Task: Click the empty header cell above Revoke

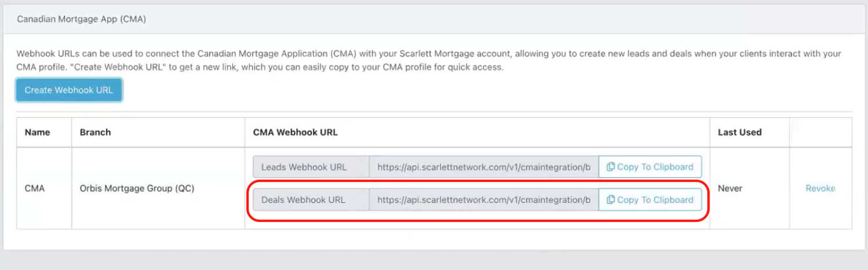Action: pos(820,132)
